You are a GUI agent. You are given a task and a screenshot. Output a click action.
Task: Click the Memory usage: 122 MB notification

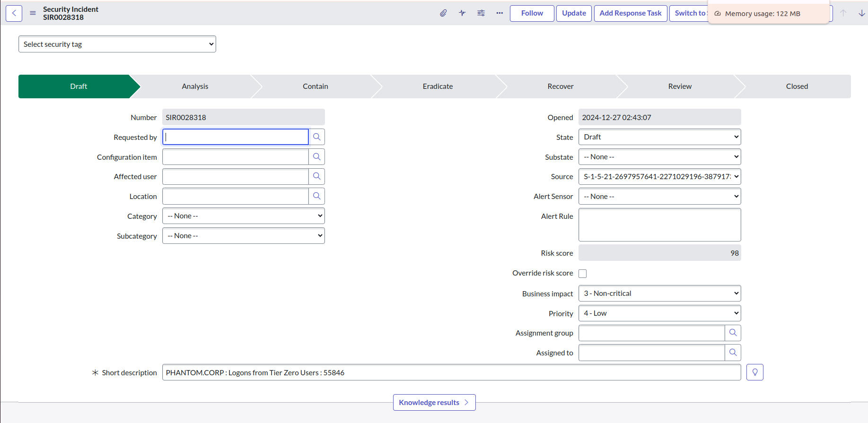[769, 13]
